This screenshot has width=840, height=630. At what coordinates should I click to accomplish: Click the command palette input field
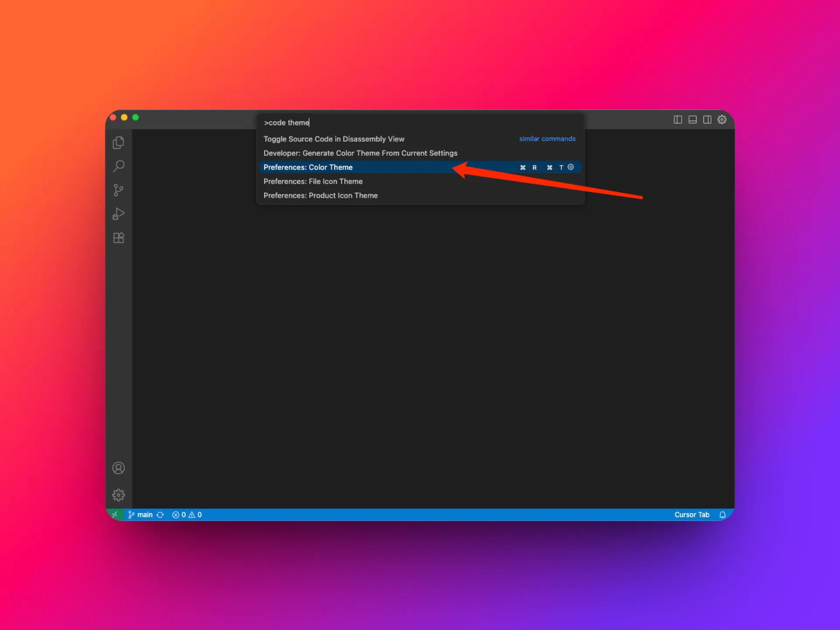pyautogui.click(x=420, y=122)
